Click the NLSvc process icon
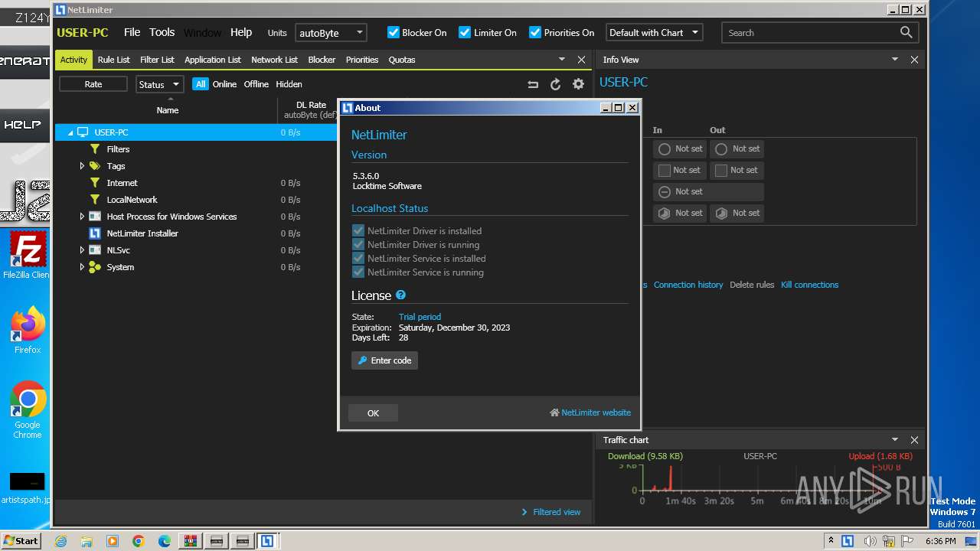Viewport: 980px width, 551px height. pos(95,250)
